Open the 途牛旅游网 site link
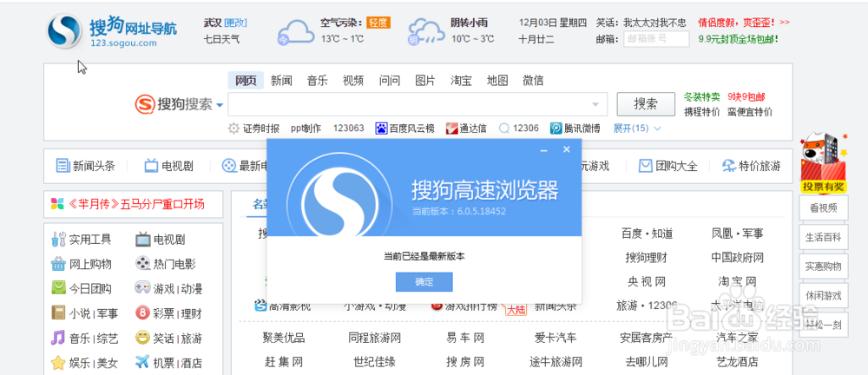The width and height of the screenshot is (868, 375). (556, 362)
